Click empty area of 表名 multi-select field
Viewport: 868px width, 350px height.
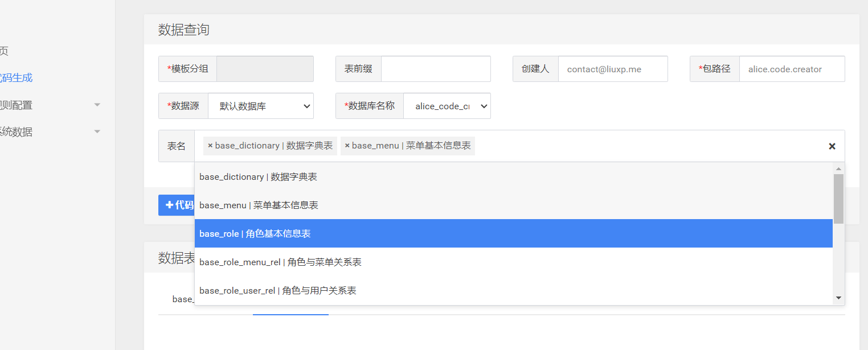tap(649, 146)
